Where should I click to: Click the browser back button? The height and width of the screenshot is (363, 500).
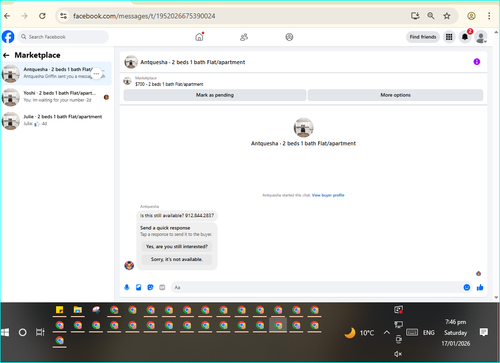[x=7, y=16]
